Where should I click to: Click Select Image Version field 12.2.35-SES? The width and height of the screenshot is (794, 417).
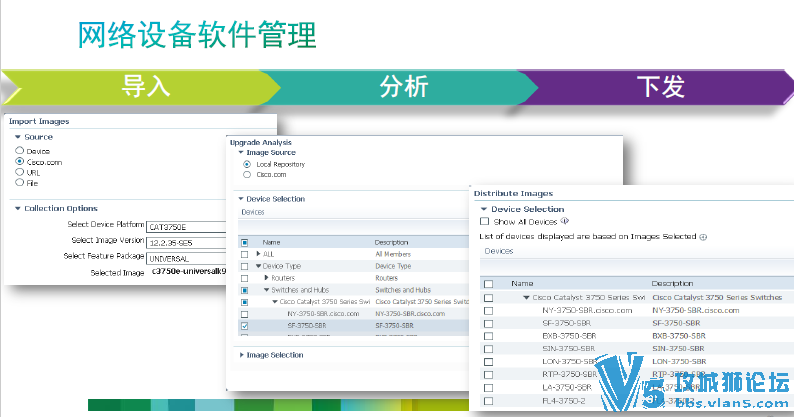(x=186, y=243)
